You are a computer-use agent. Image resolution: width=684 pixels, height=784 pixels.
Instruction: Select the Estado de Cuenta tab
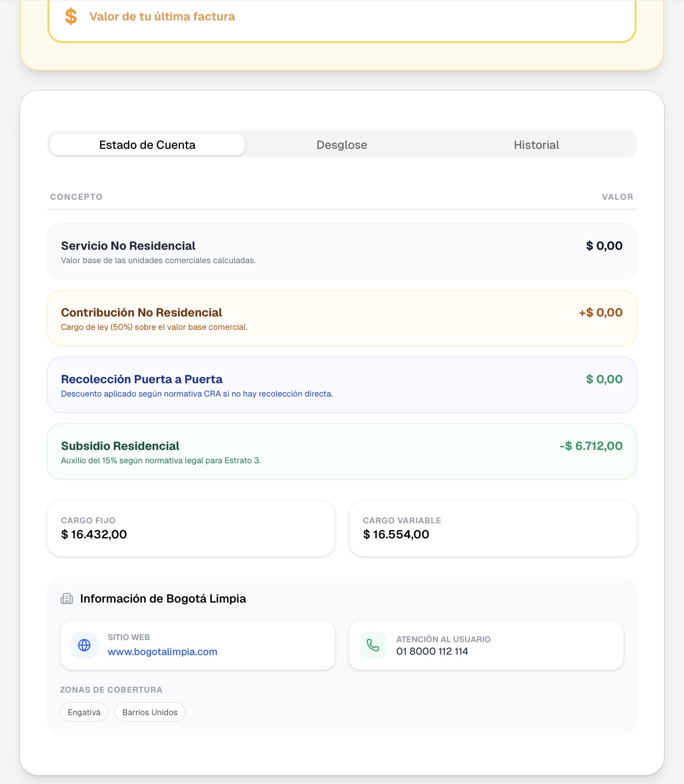(147, 145)
